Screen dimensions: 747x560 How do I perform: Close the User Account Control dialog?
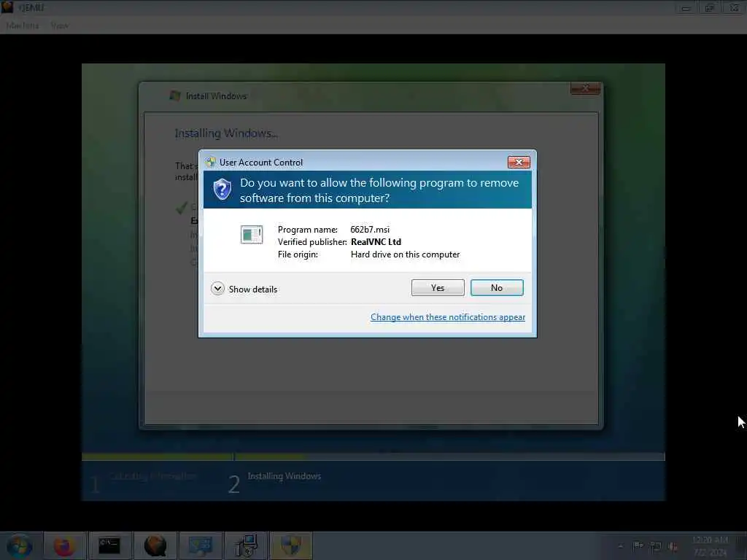[x=519, y=163]
